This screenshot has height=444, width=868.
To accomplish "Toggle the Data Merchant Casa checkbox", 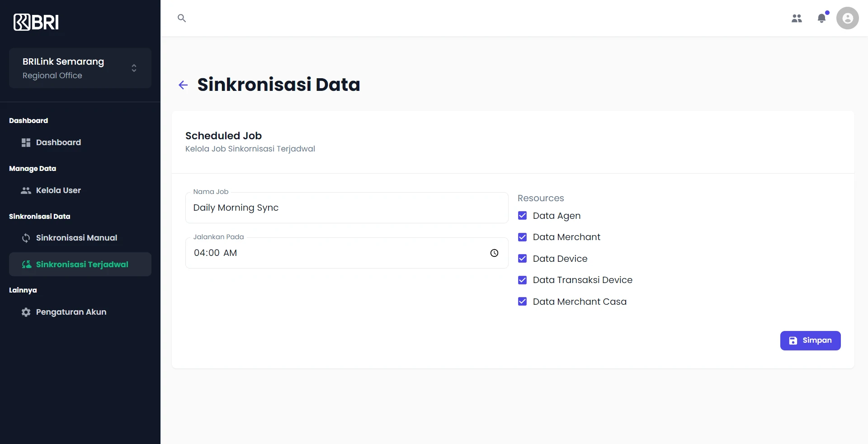I will 522,302.
